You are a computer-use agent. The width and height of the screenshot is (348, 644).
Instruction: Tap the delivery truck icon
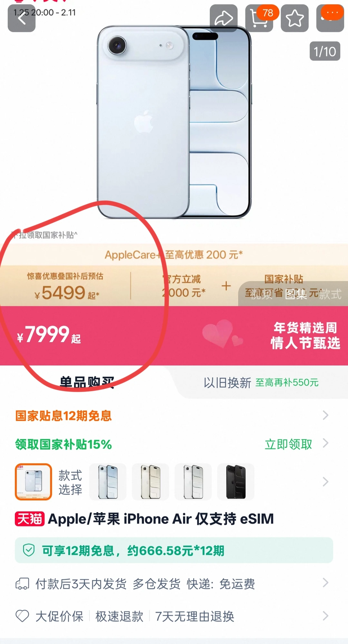pos(22,583)
